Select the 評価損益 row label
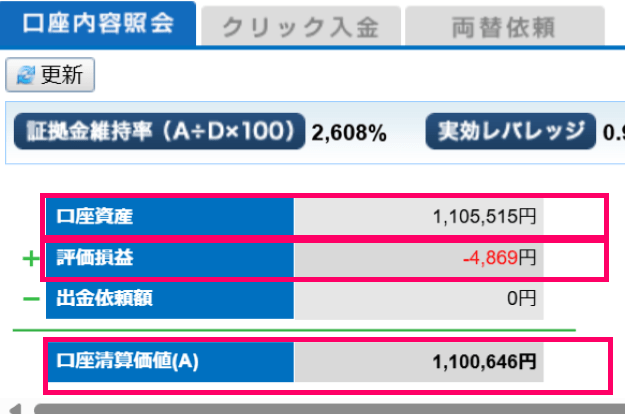 pyautogui.click(x=170, y=258)
